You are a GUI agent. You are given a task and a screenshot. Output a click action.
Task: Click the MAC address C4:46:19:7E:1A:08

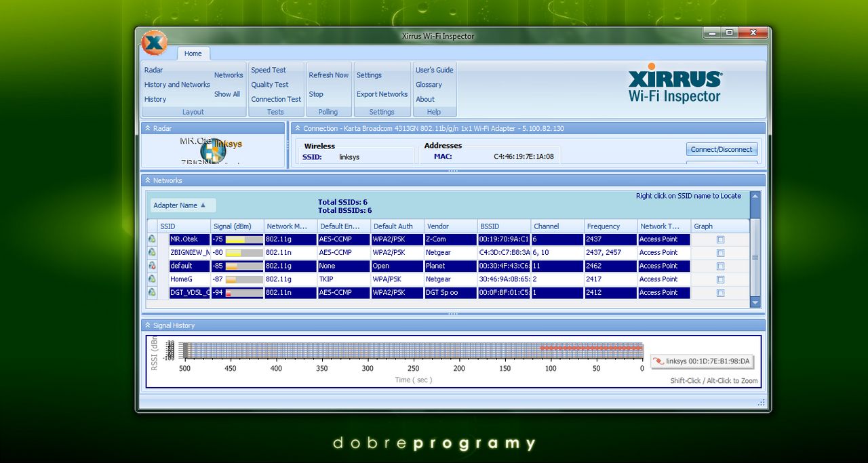pyautogui.click(x=524, y=157)
